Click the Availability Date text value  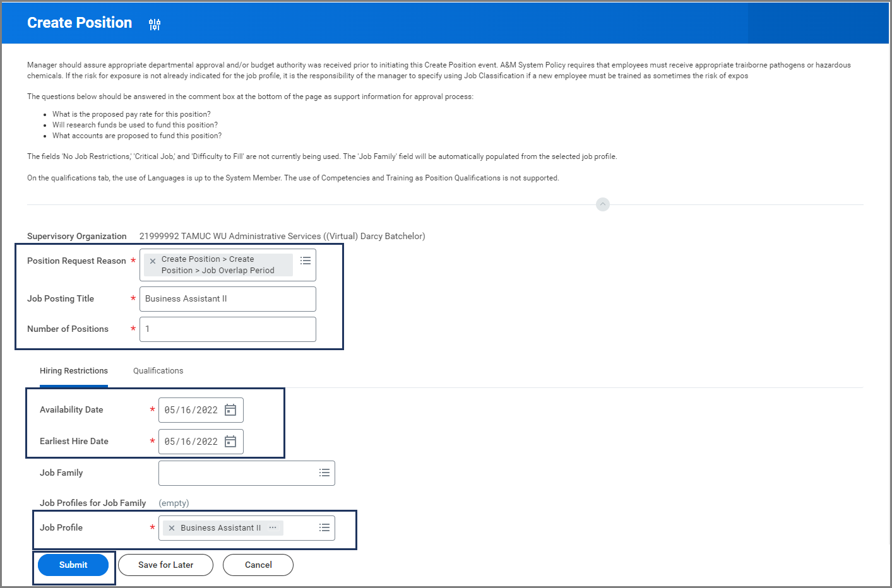click(x=191, y=410)
